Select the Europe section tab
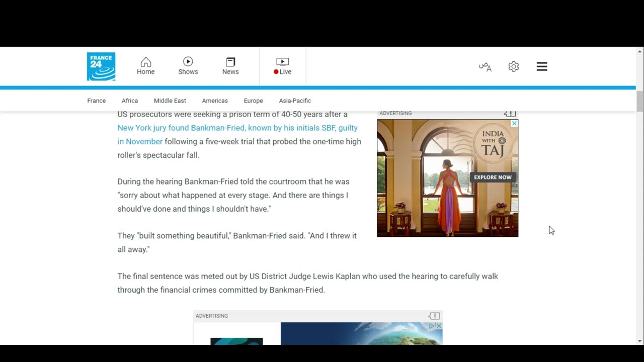The height and width of the screenshot is (362, 644). point(254,101)
